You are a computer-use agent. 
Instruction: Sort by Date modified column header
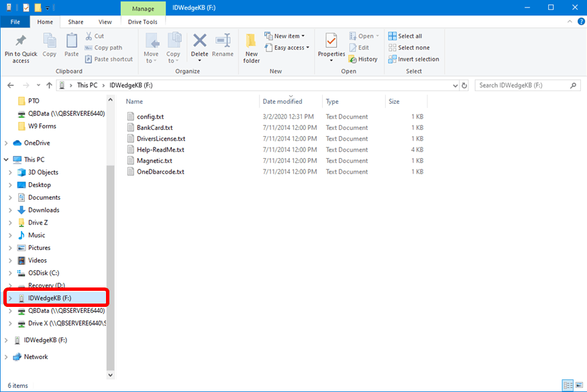[282, 101]
